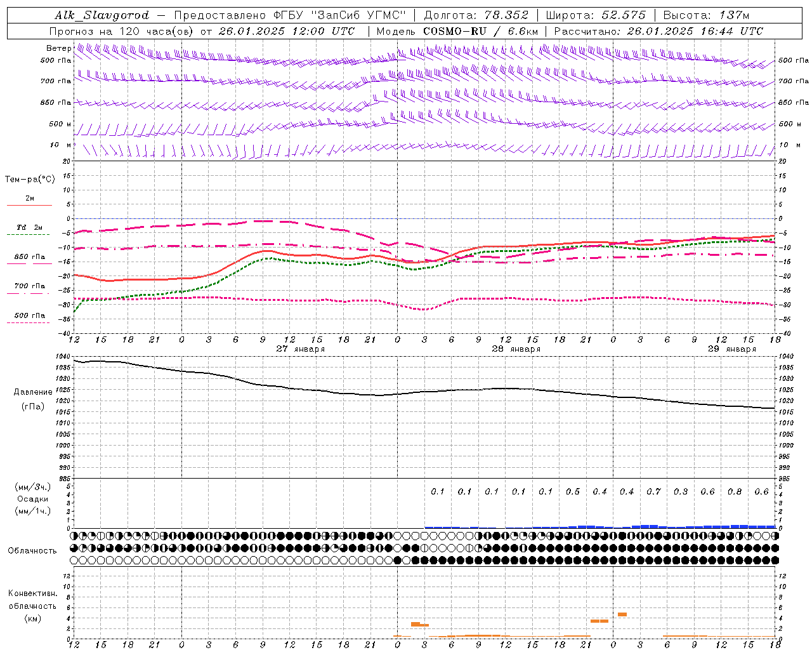The width and height of the screenshot is (812, 650).
Task: Click the Долгота: 78.352 value
Action: pos(476,15)
